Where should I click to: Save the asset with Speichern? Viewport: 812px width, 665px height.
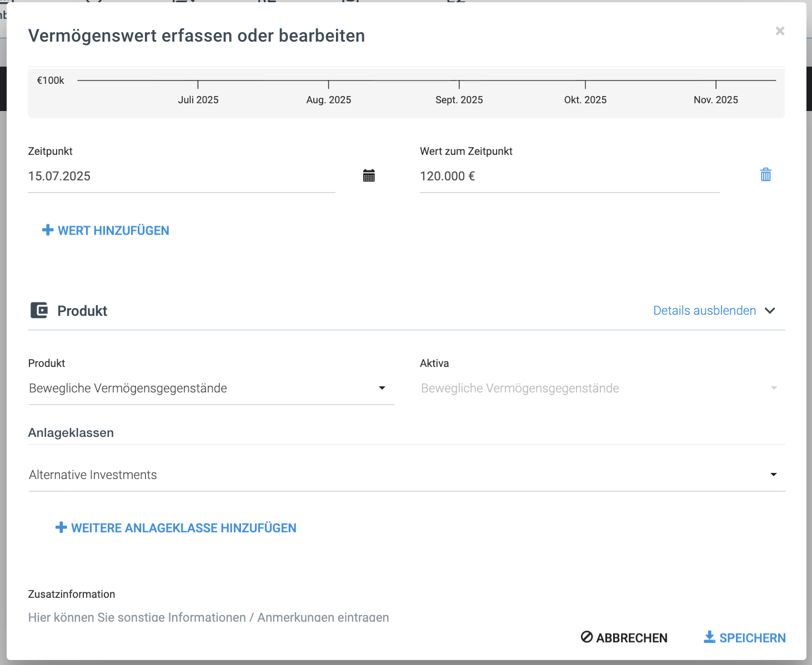click(x=745, y=638)
